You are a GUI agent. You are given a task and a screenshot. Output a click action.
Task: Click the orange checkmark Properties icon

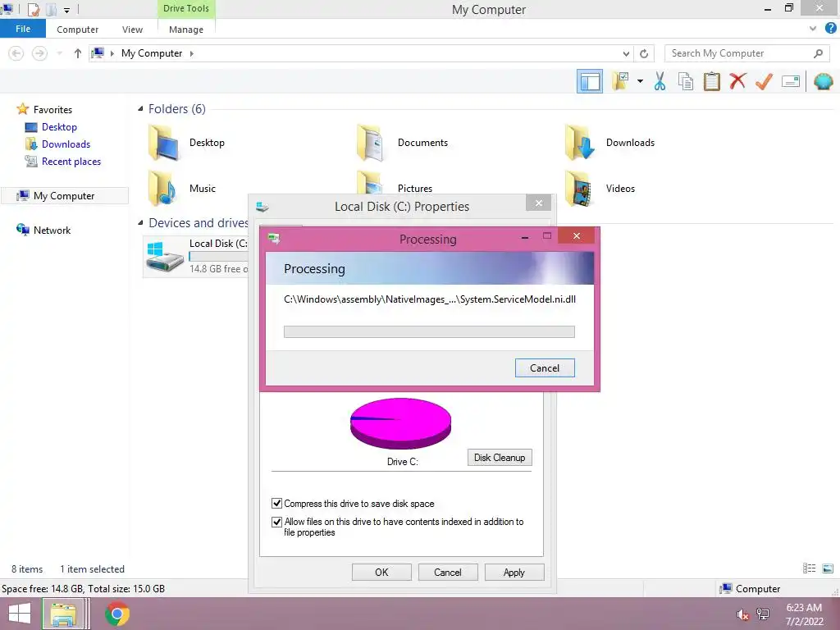coord(764,81)
